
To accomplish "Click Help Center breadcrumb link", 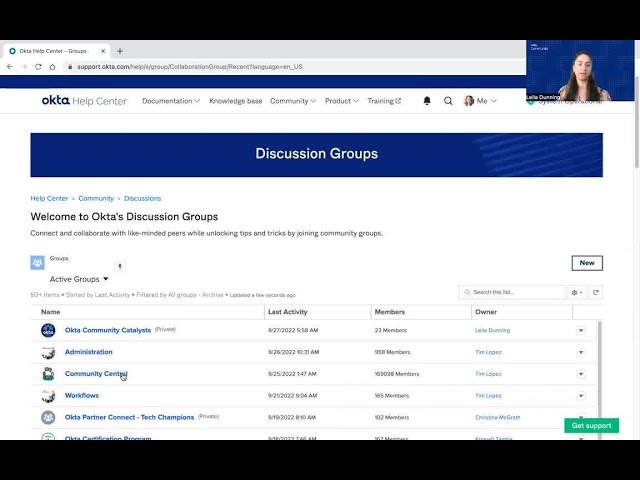I will pos(49,198).
